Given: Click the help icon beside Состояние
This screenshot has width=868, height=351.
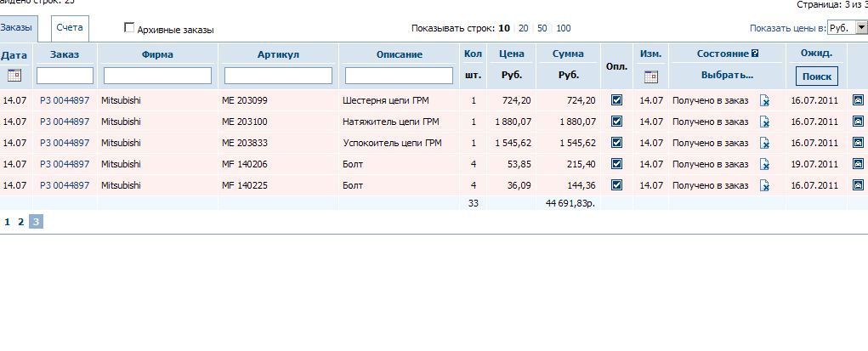Looking at the screenshot, I should point(755,54).
